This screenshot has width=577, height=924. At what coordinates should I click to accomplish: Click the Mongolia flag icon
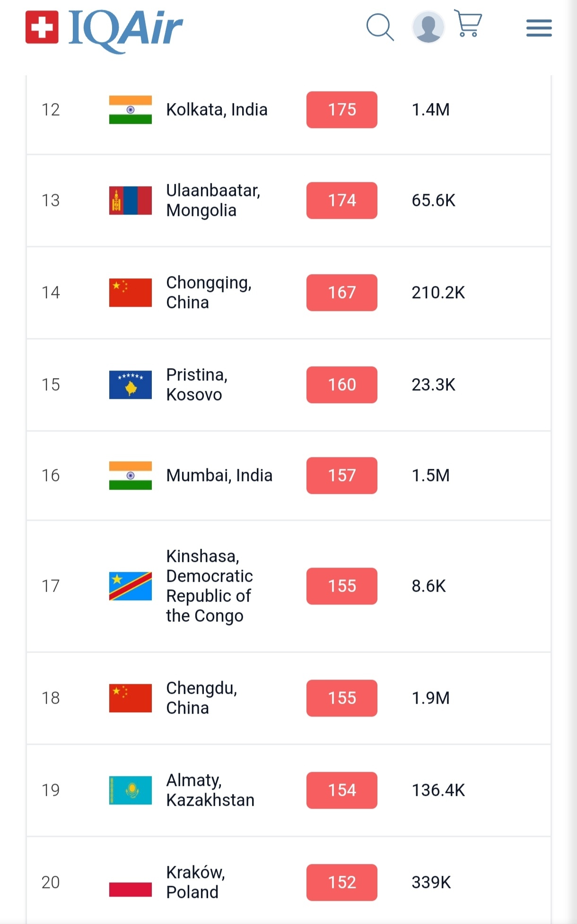coord(131,200)
